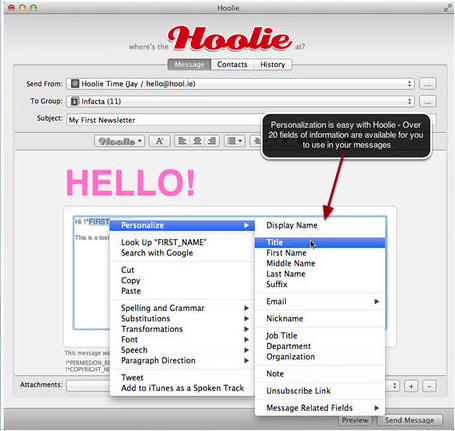Switch to the History tab
Viewport: 455px width, 431px height.
click(273, 64)
